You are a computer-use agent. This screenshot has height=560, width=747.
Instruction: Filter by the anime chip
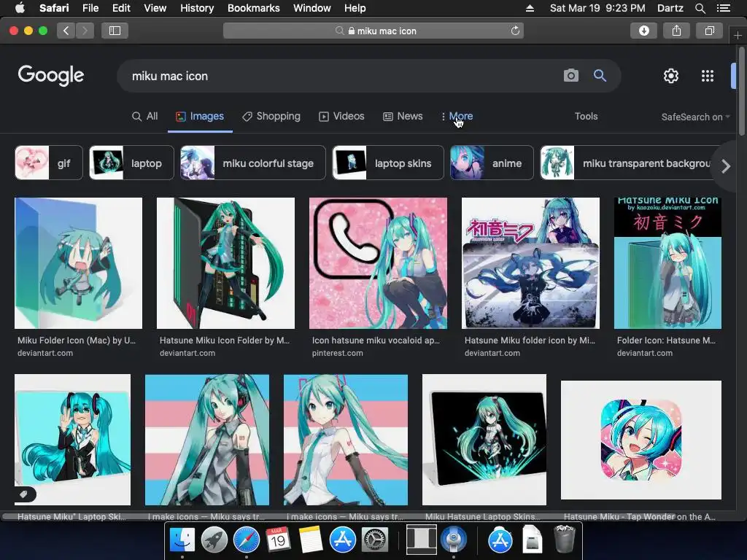pyautogui.click(x=492, y=163)
